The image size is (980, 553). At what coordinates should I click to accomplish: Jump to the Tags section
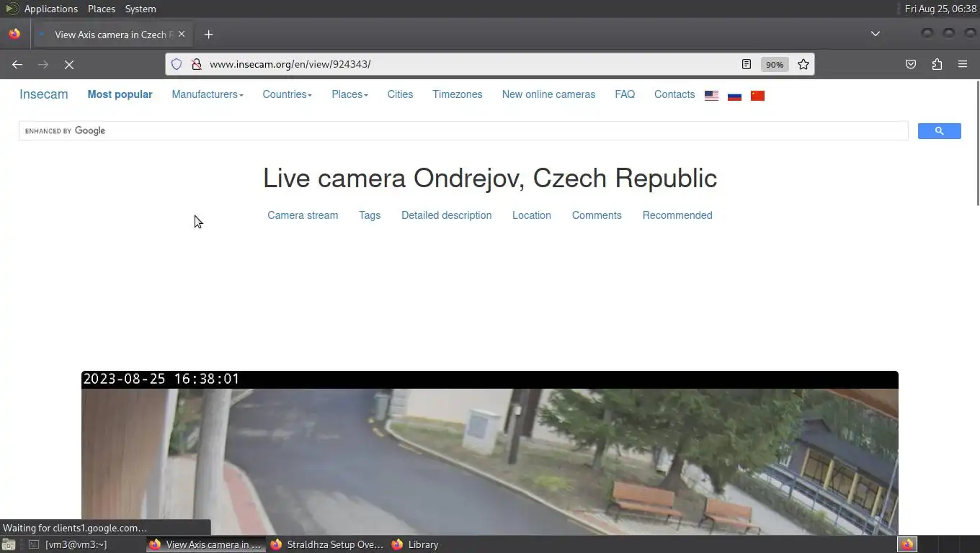click(370, 215)
